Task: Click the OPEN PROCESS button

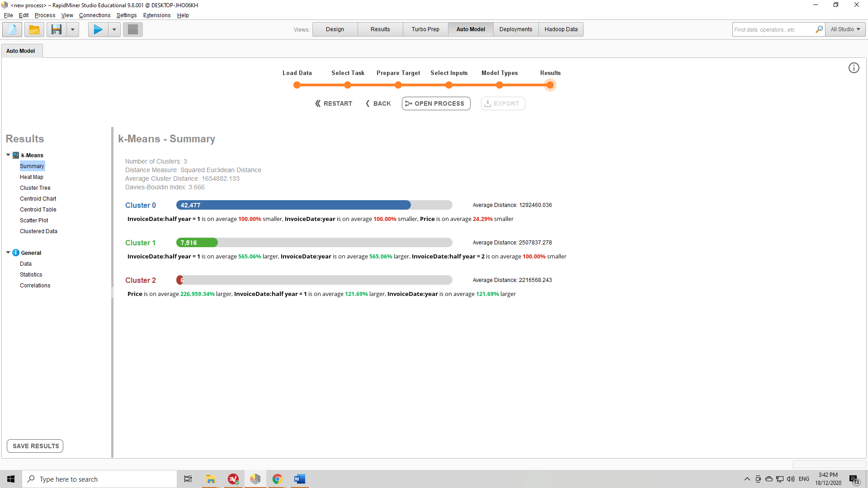Action: click(436, 103)
